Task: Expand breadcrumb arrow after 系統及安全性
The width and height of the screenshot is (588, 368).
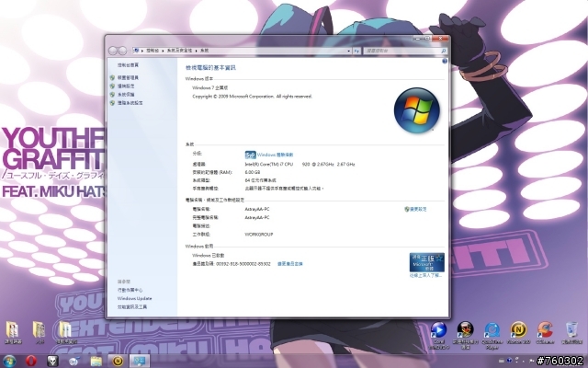Action: (196, 51)
